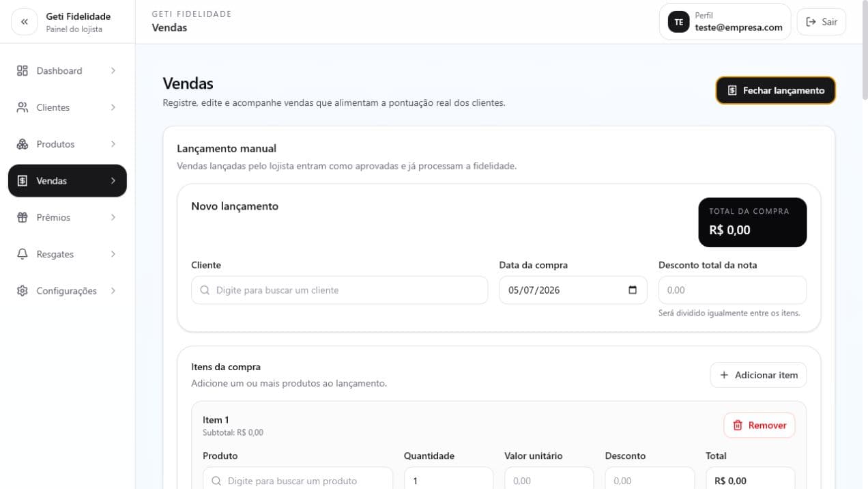Click the TOTAL DA COMPRA R$ 0,00 card

753,223
